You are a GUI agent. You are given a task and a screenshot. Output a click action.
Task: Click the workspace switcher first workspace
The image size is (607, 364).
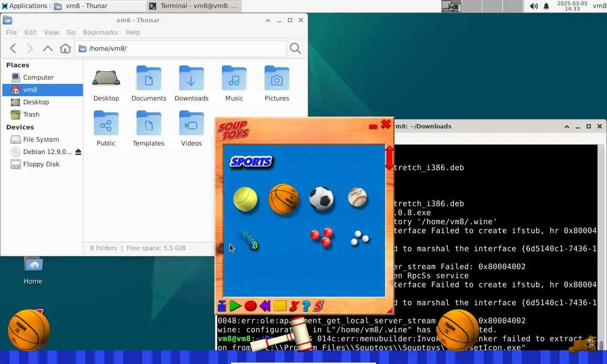tap(451, 6)
